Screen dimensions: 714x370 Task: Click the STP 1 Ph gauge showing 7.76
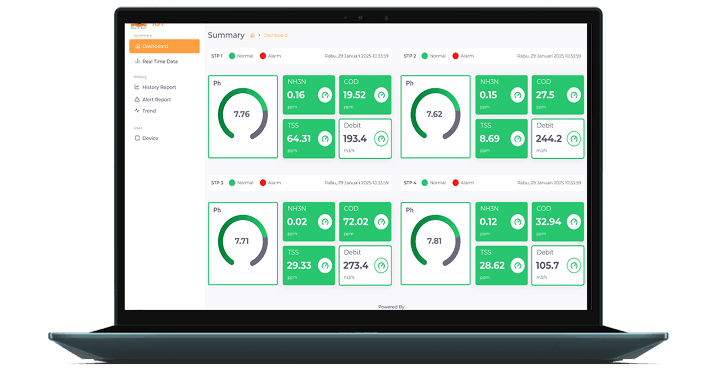(243, 114)
